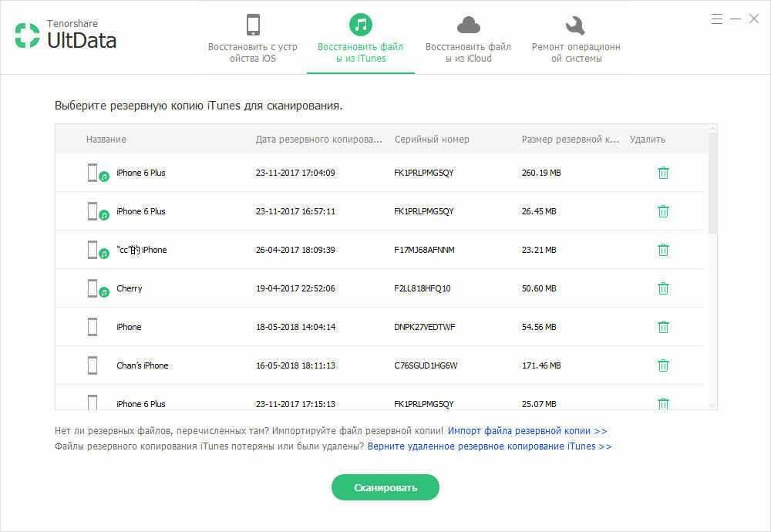Screen dimensions: 771x532
Task: Click the iCloud cloud icon
Action: tap(468, 25)
